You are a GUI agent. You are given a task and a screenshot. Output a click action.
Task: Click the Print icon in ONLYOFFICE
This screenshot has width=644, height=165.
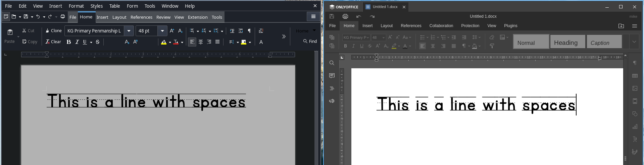coord(345,16)
